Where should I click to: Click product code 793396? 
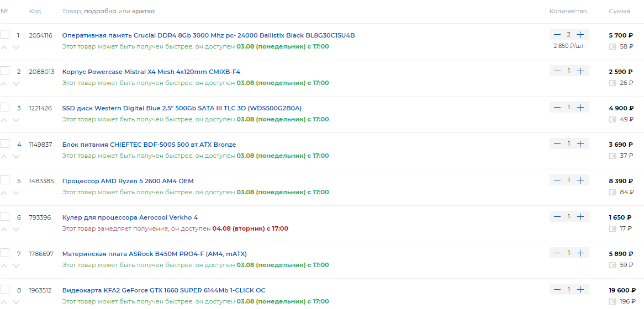(40, 217)
